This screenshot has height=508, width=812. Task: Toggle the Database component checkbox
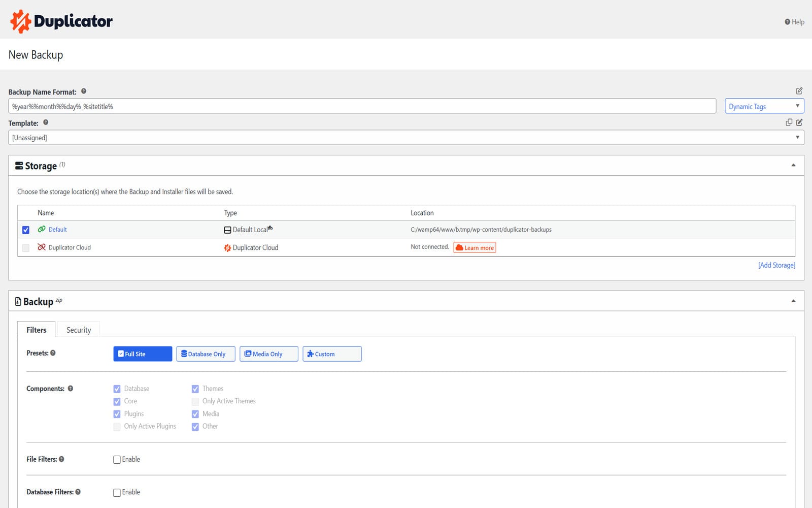pos(117,389)
